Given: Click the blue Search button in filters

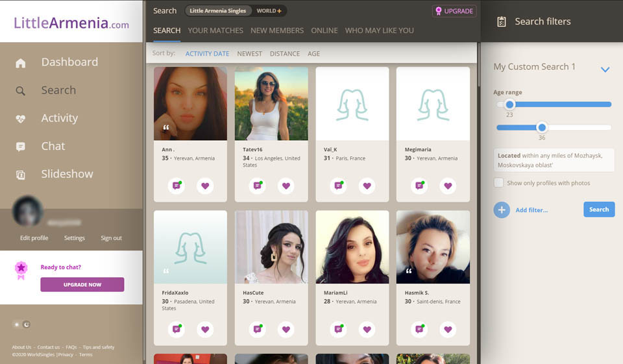Looking at the screenshot, I should pyautogui.click(x=598, y=210).
